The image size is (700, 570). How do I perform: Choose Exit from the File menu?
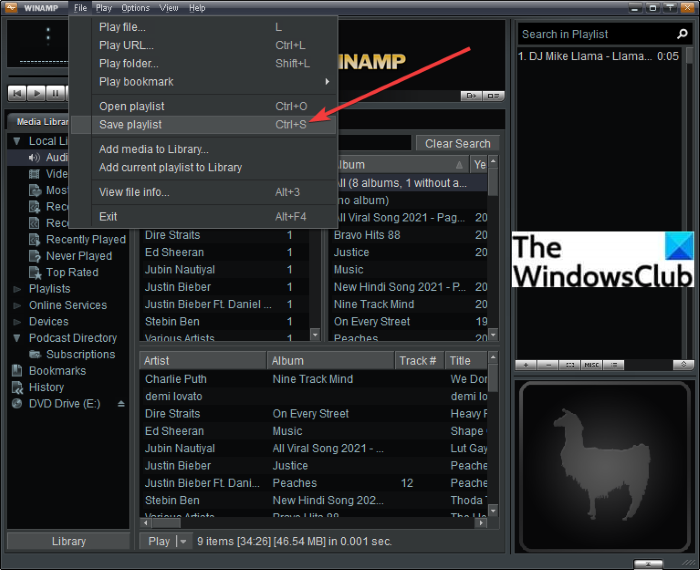[203, 217]
